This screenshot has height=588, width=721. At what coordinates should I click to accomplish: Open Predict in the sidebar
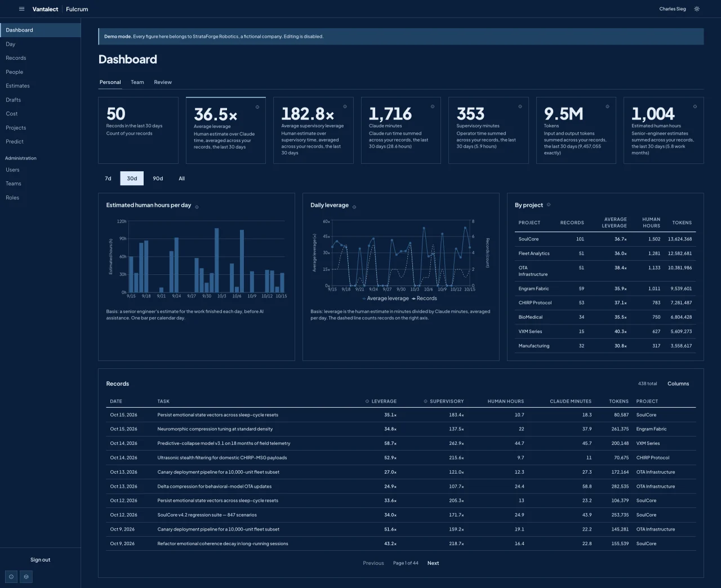(41, 141)
